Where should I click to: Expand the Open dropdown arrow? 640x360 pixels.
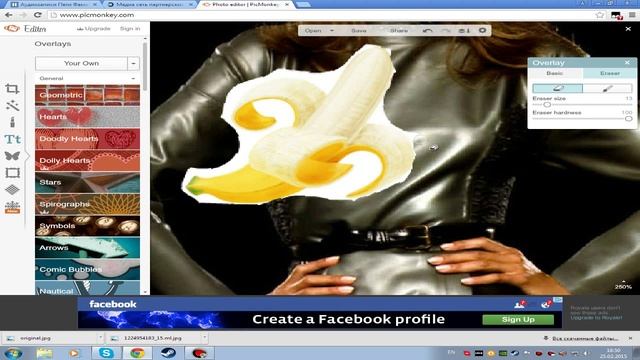click(x=332, y=31)
